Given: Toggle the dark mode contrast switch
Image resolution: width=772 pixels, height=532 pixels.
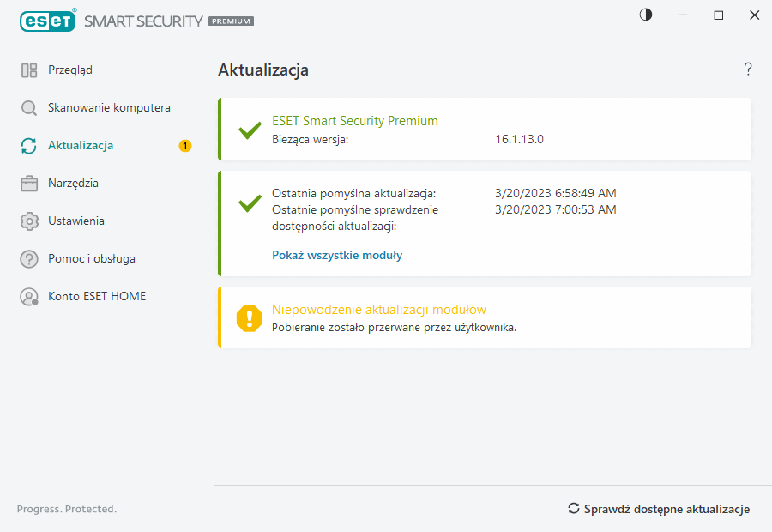Looking at the screenshot, I should click(645, 15).
